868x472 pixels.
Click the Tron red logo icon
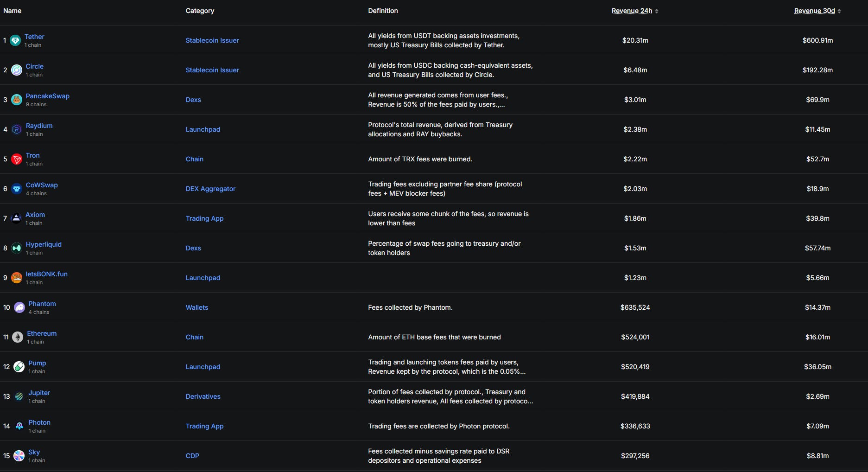click(x=17, y=159)
